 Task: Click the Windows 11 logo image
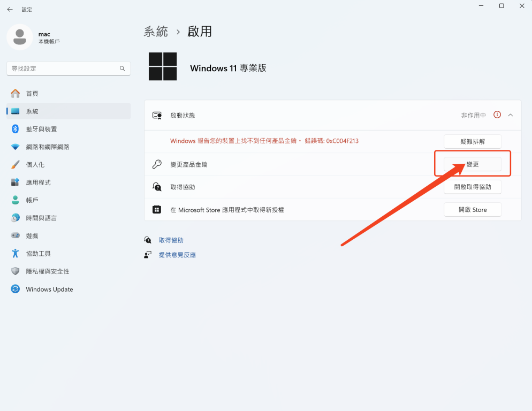163,67
